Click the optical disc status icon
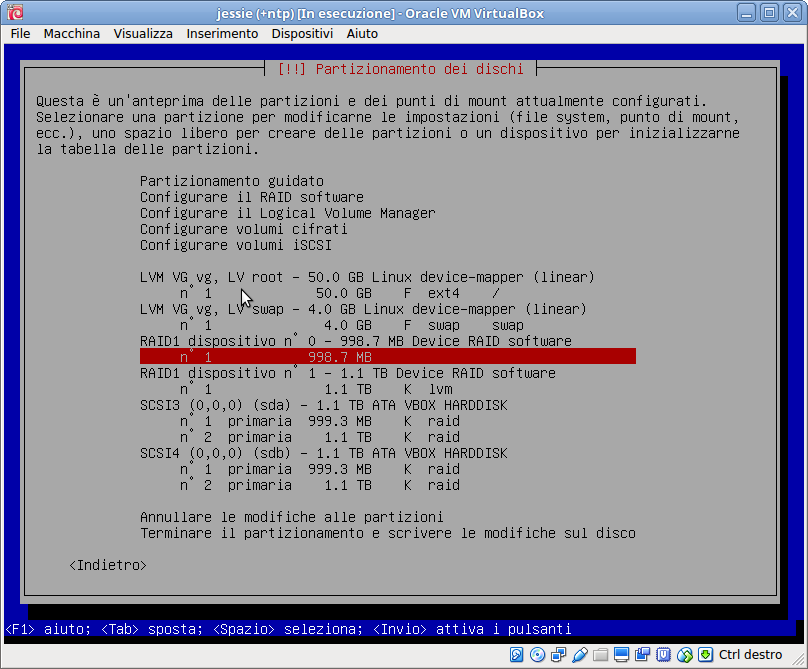 [537, 655]
